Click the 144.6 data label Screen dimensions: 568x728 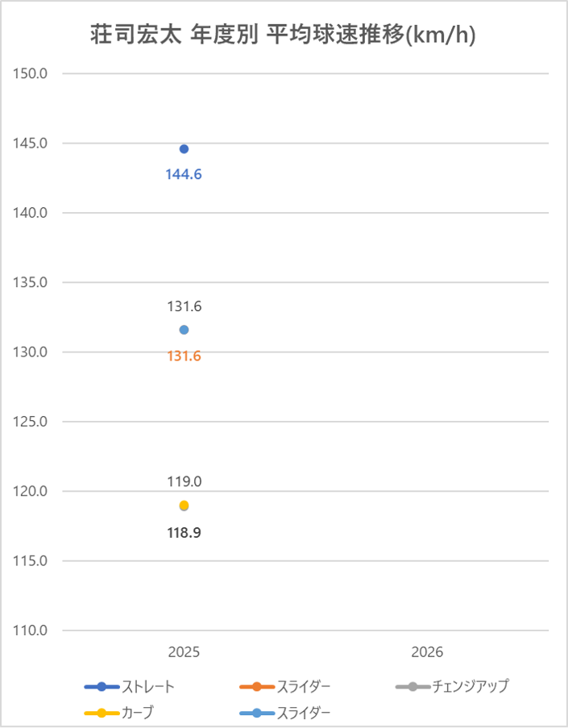pyautogui.click(x=184, y=174)
